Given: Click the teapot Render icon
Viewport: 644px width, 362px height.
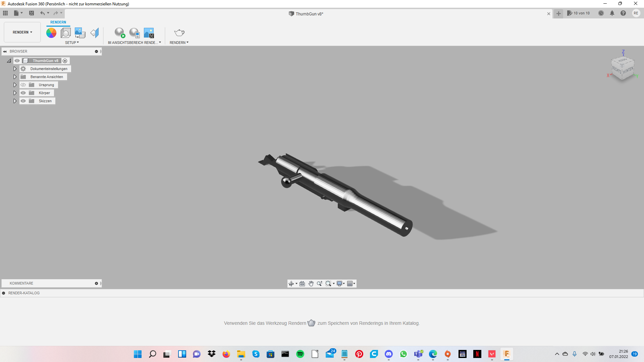Looking at the screenshot, I should [179, 33].
